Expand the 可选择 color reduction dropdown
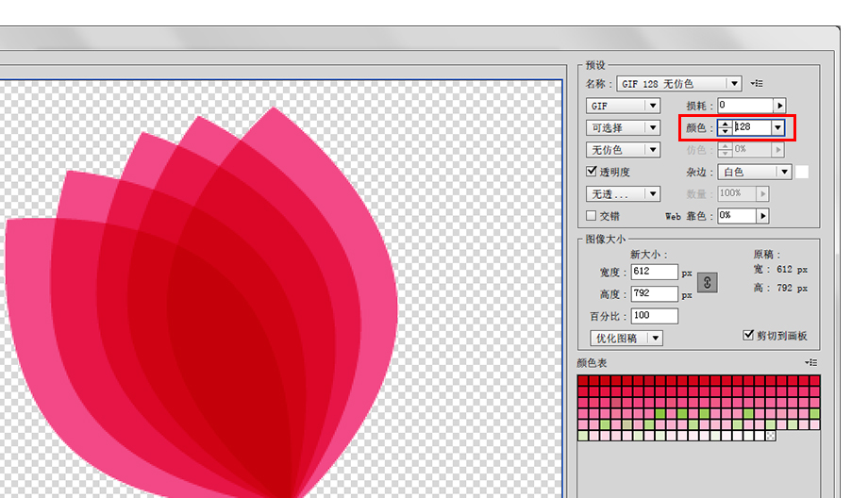This screenshot has width=868, height=498. click(623, 128)
